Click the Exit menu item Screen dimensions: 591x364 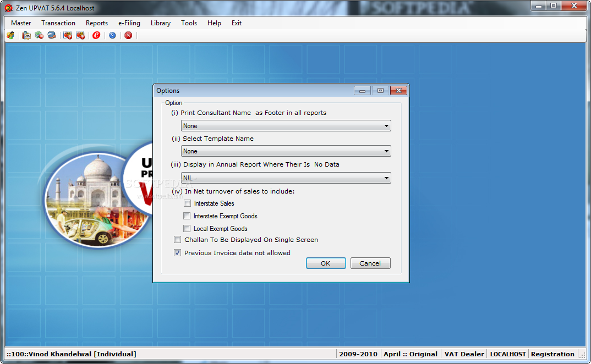[236, 23]
